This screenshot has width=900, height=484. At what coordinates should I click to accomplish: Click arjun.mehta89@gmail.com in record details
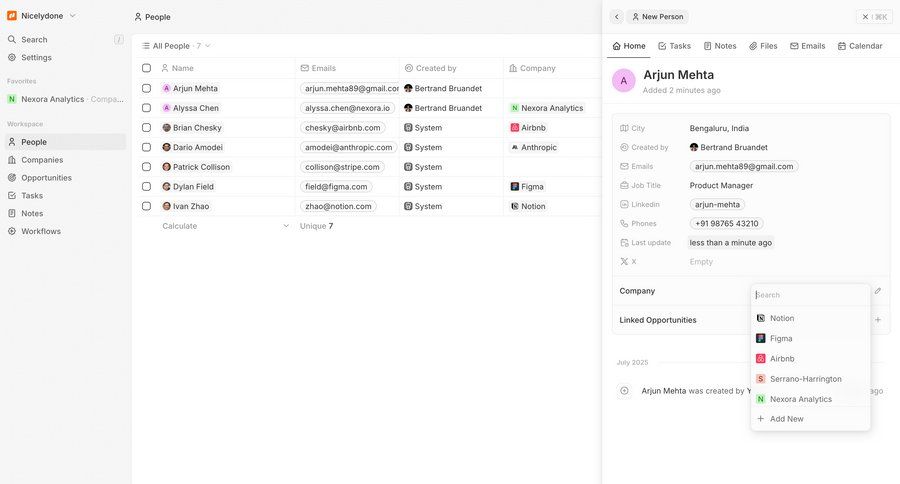click(x=744, y=167)
